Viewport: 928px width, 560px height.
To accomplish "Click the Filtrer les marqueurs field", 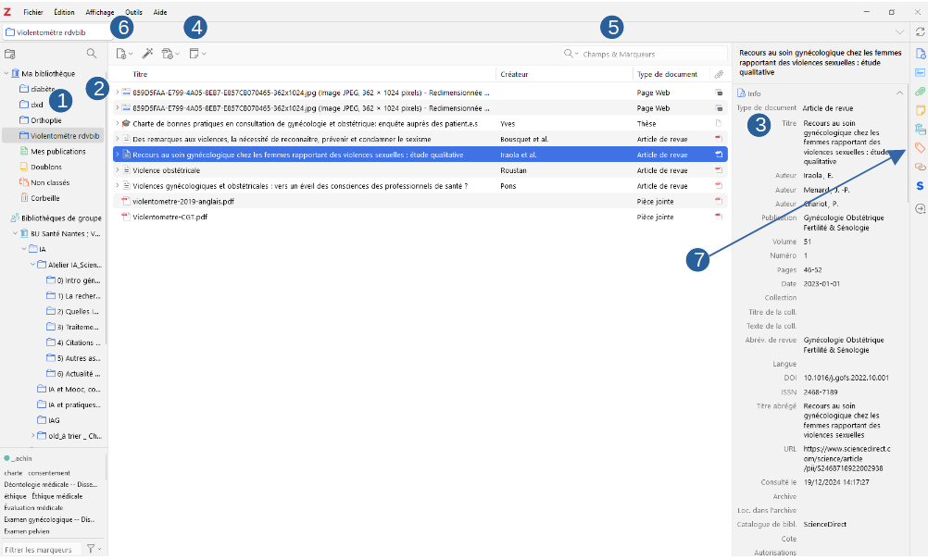I will (41, 550).
